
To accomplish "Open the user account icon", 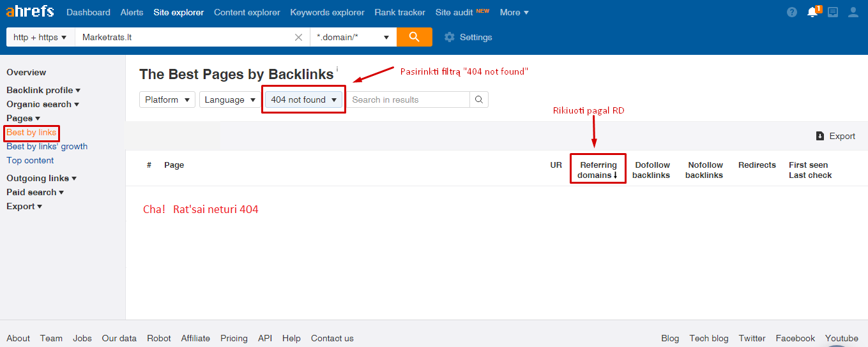I will [853, 12].
